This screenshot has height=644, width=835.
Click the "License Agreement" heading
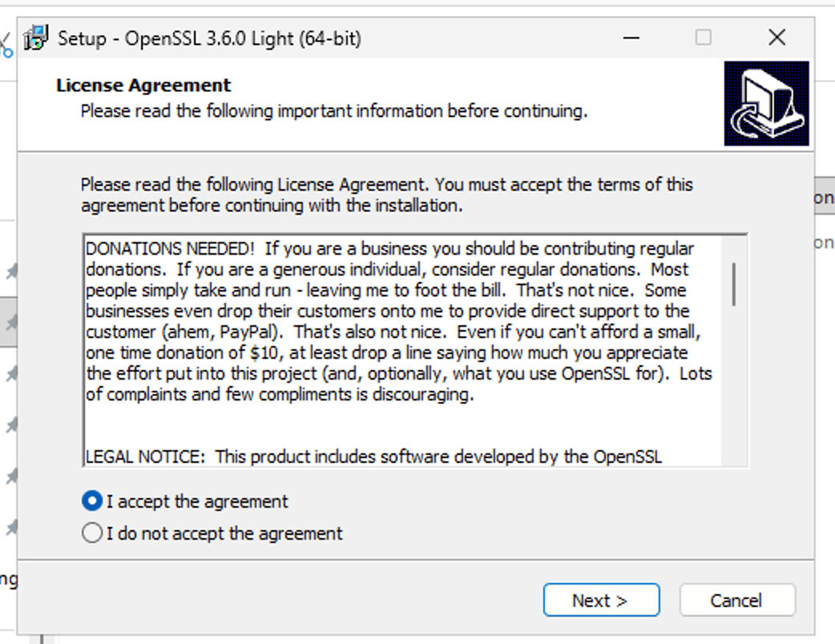coord(143,86)
